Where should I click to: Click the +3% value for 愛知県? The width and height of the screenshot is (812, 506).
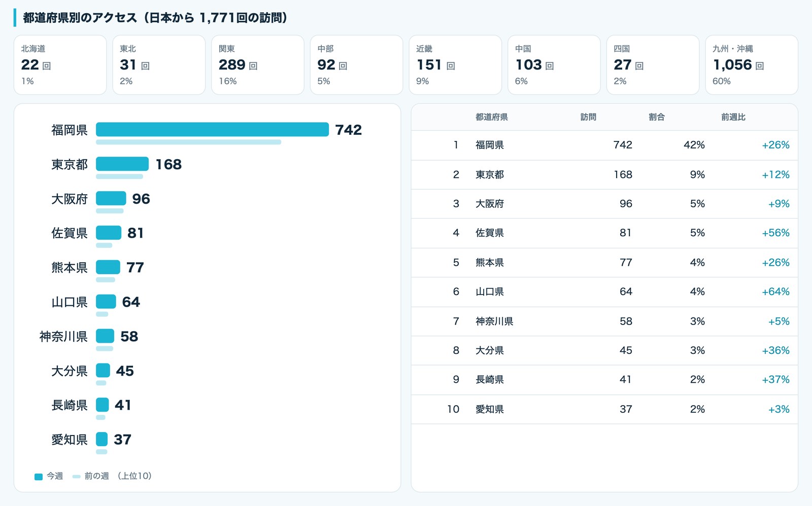(779, 409)
